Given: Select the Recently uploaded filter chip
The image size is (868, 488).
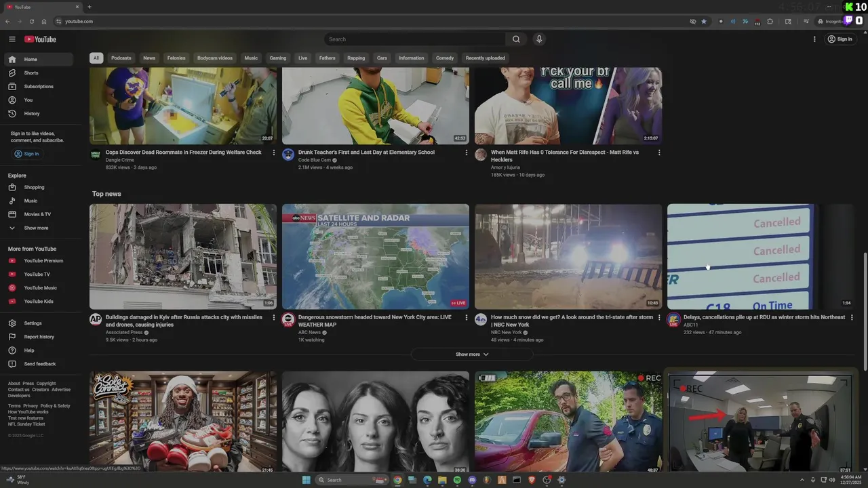Looking at the screenshot, I should point(486,58).
